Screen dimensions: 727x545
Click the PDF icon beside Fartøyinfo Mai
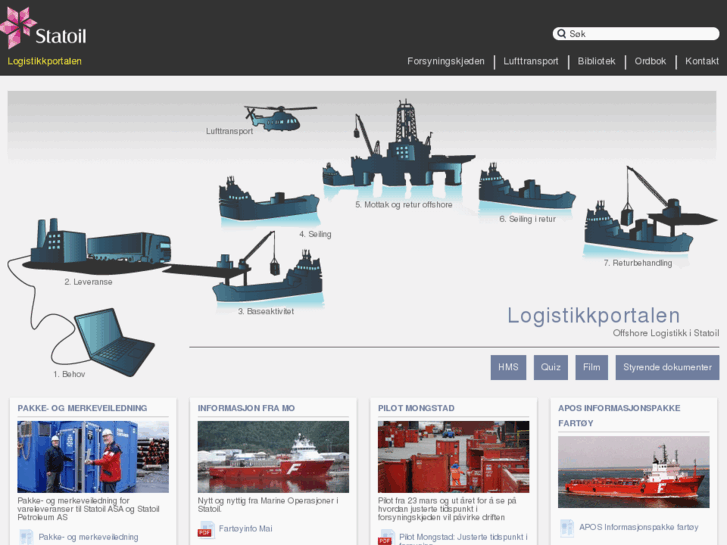click(206, 529)
